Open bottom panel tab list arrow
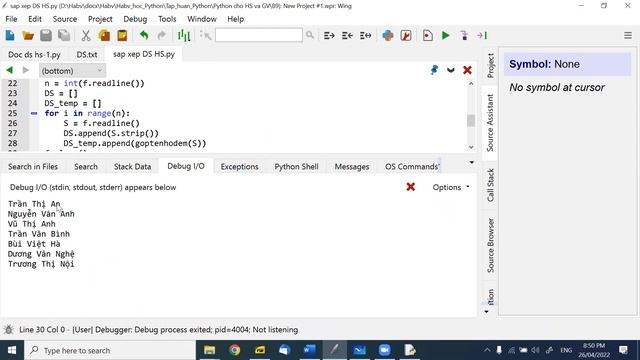The height and width of the screenshot is (360, 640). (x=472, y=162)
